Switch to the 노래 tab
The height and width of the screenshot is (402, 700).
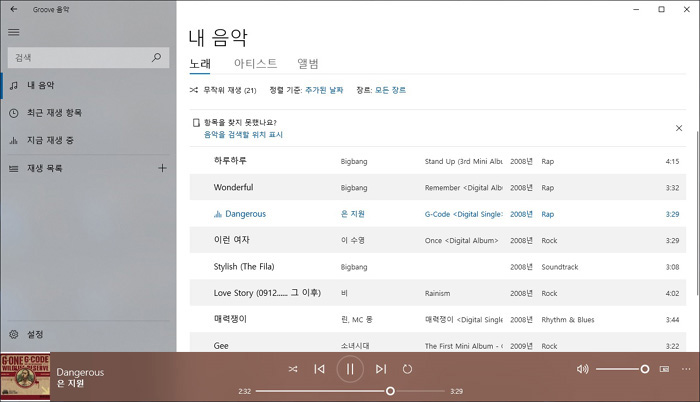coord(200,64)
